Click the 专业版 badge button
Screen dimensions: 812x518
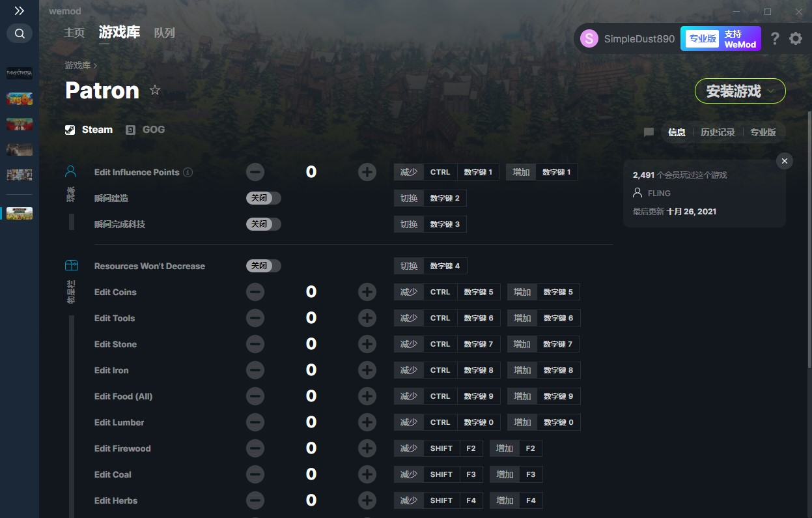point(703,38)
